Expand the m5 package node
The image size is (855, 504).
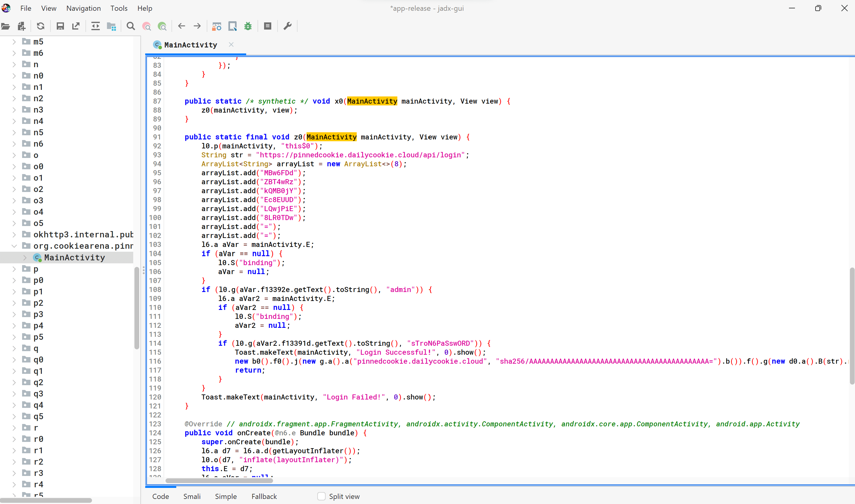point(14,42)
